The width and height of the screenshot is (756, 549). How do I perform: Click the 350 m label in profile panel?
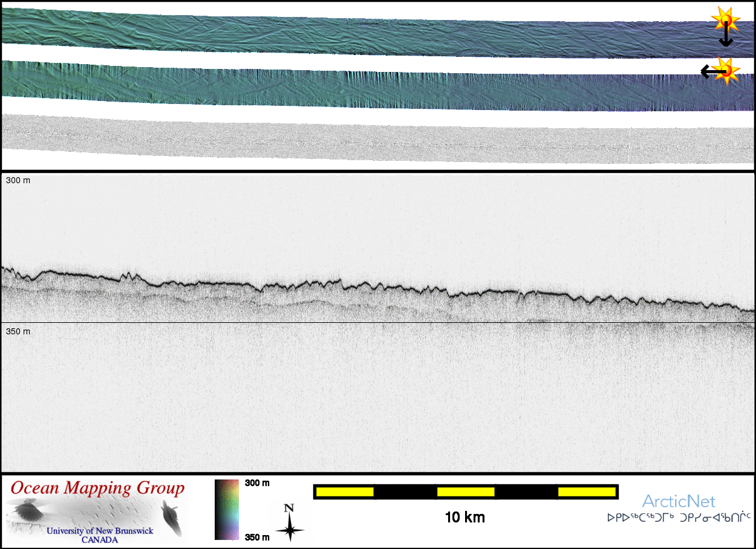[x=18, y=332]
